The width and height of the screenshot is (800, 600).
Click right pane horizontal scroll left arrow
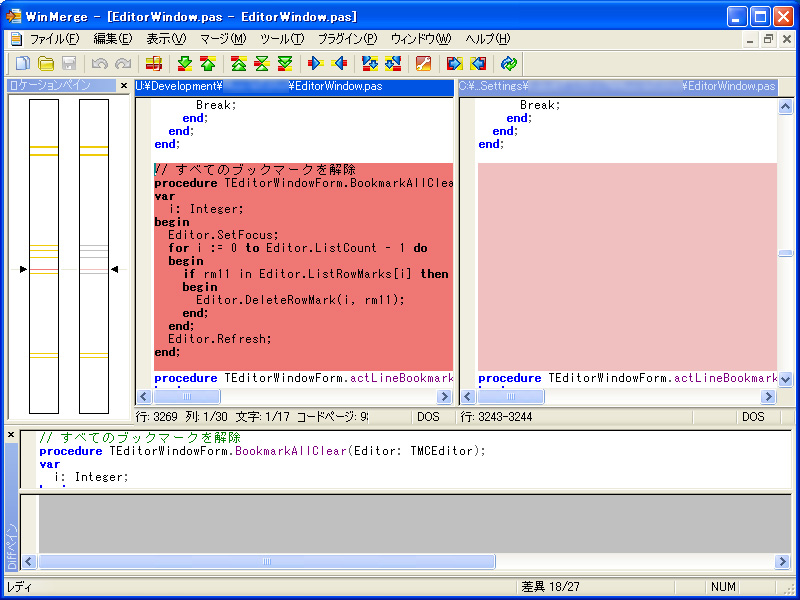click(x=468, y=396)
